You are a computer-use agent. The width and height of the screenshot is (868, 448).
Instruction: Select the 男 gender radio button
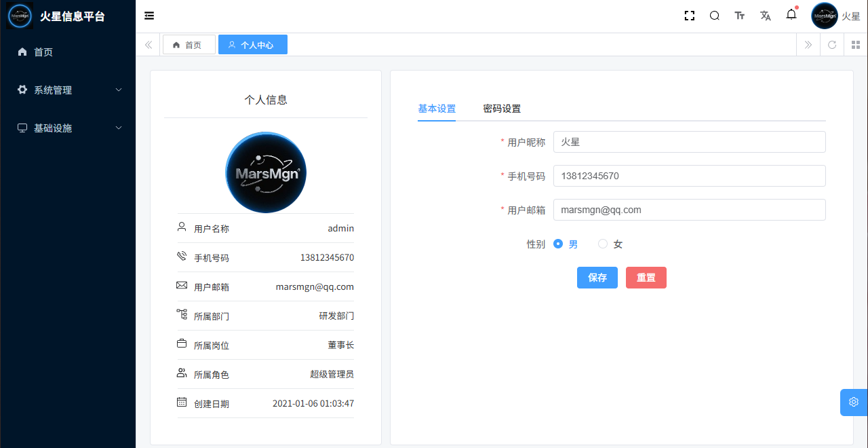click(x=558, y=244)
